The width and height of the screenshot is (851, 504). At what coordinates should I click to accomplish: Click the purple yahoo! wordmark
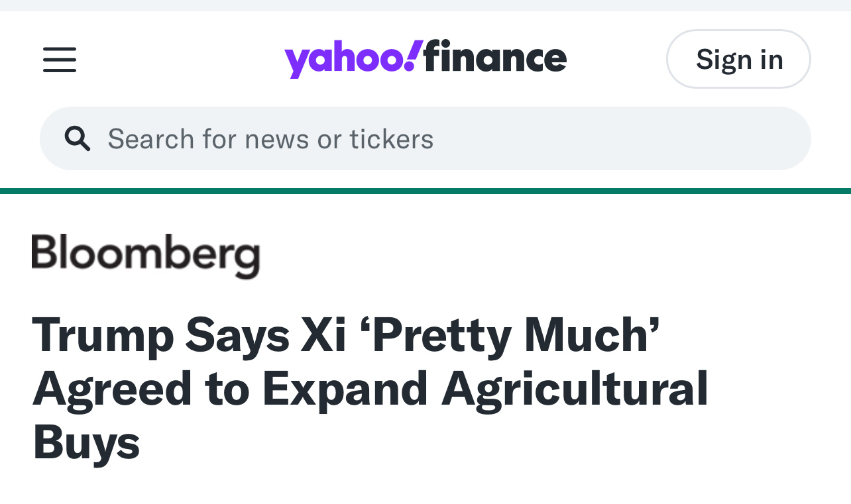click(x=345, y=60)
